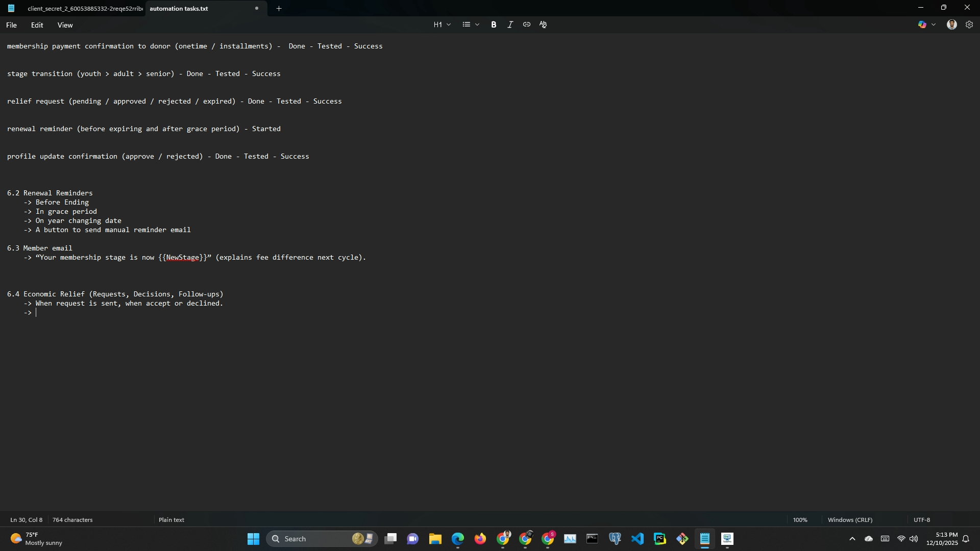Click the insert link icon
980x551 pixels.
(x=526, y=24)
